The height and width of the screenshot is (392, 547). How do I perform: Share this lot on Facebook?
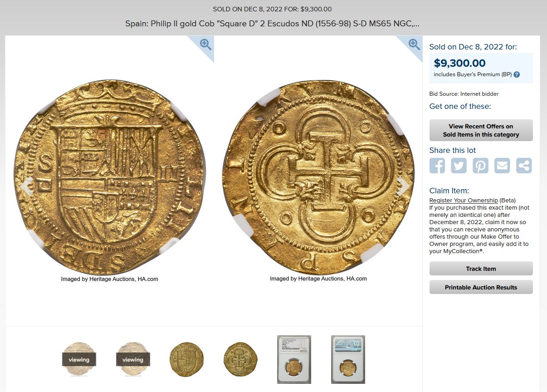click(437, 166)
